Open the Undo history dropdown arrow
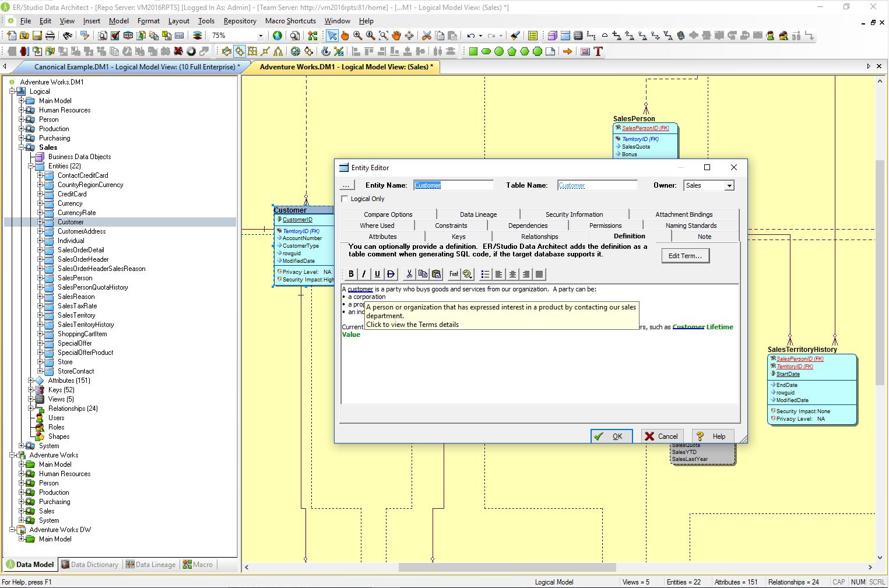This screenshot has height=588, width=889. point(480,36)
